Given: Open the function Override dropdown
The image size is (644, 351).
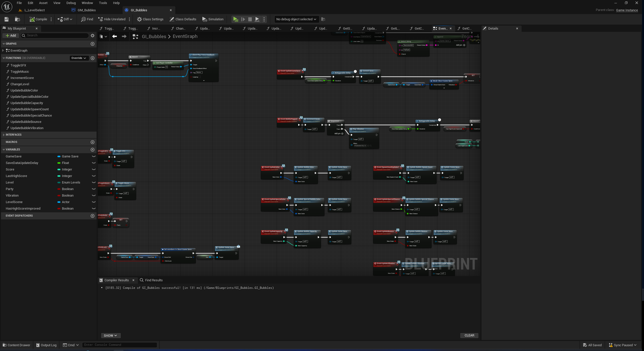Looking at the screenshot, I should pos(79,58).
